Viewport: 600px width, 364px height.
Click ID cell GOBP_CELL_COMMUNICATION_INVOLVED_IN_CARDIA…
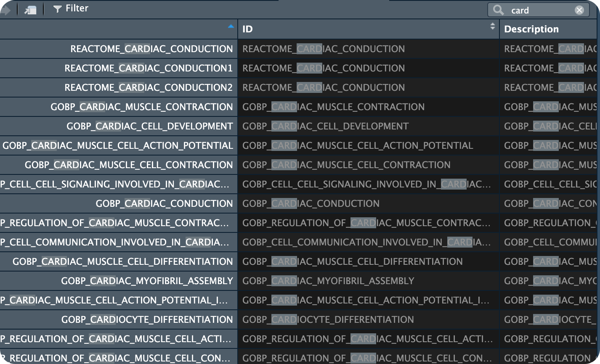(369, 242)
